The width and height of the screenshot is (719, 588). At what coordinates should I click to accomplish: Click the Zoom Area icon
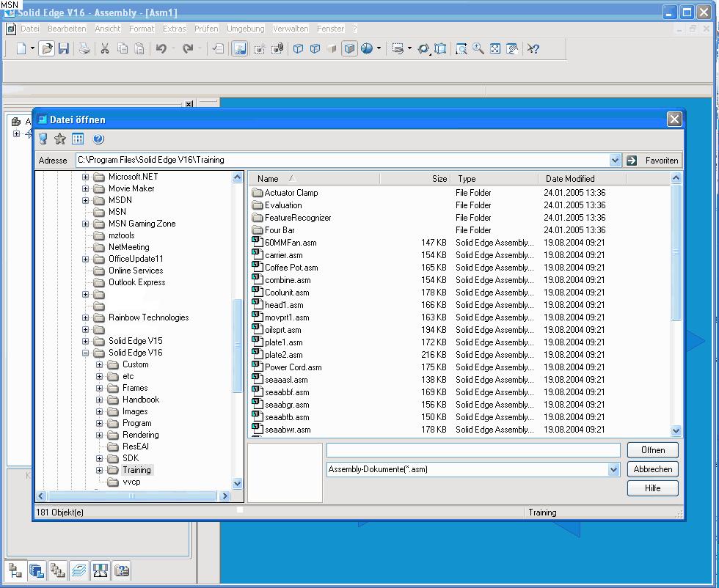461,48
